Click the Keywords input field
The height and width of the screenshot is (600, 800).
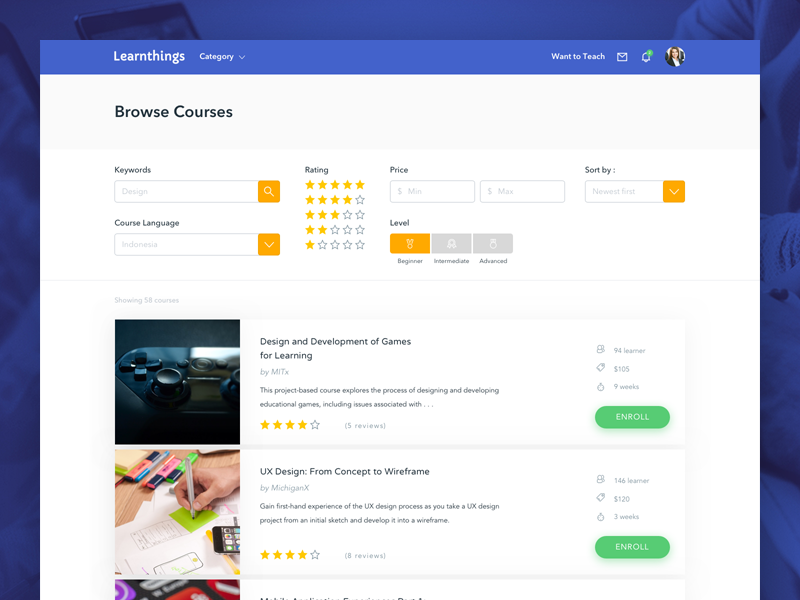[186, 191]
